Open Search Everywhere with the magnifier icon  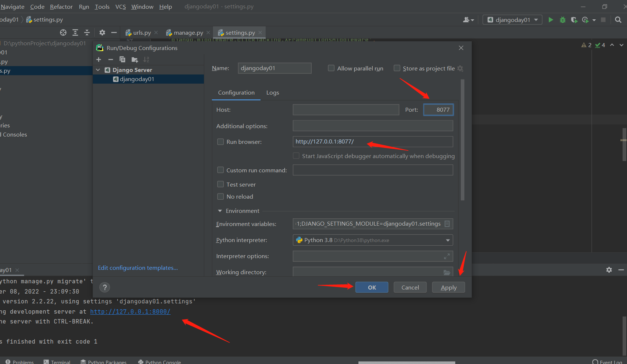coord(618,20)
